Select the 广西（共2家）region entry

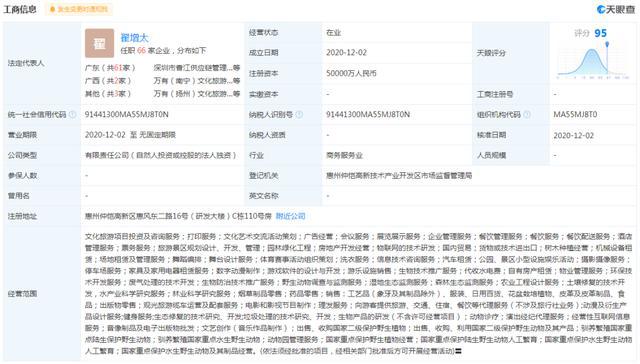click(x=108, y=81)
